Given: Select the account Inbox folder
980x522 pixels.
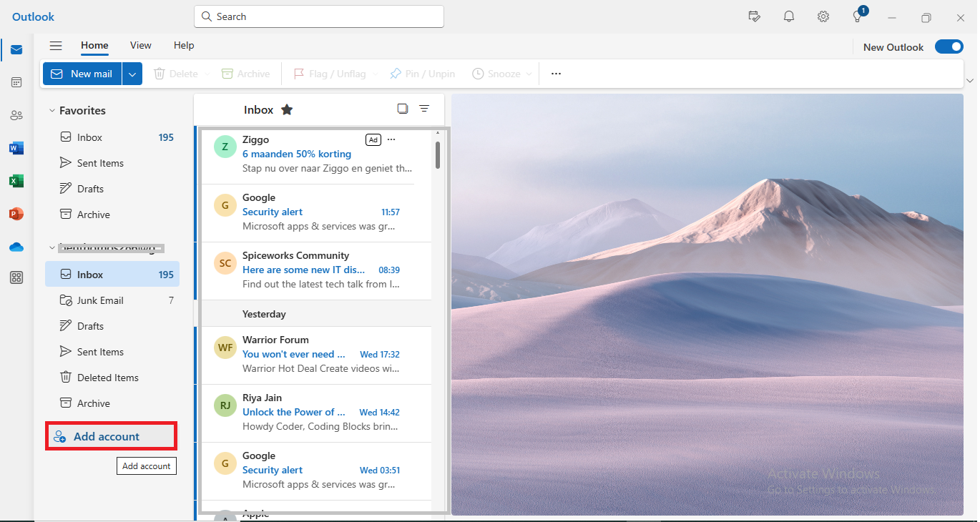Looking at the screenshot, I should (x=112, y=275).
